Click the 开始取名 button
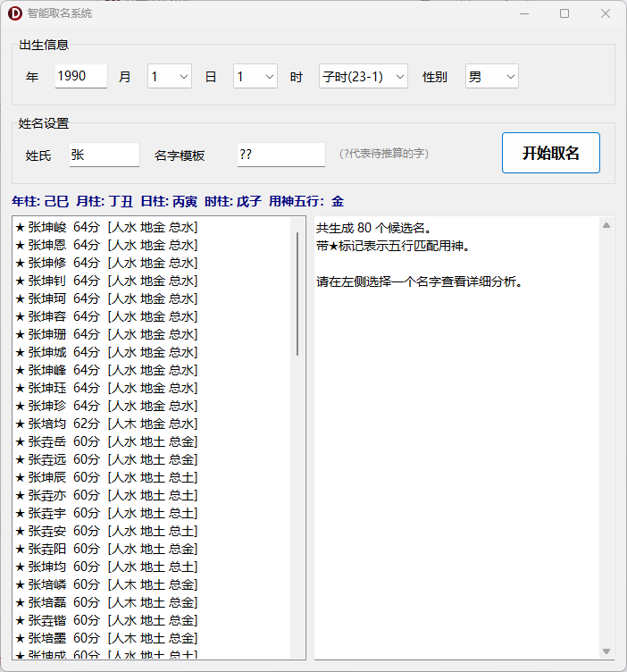 (x=551, y=153)
